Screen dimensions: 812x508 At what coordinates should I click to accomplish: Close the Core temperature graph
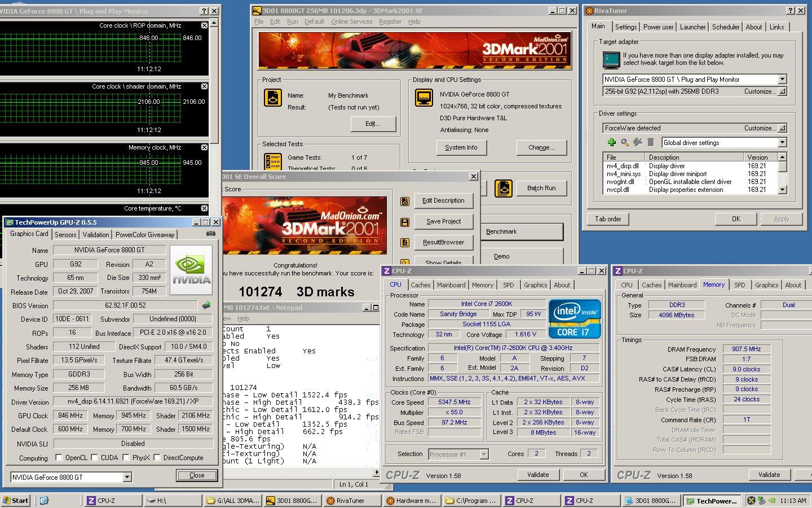pos(204,208)
